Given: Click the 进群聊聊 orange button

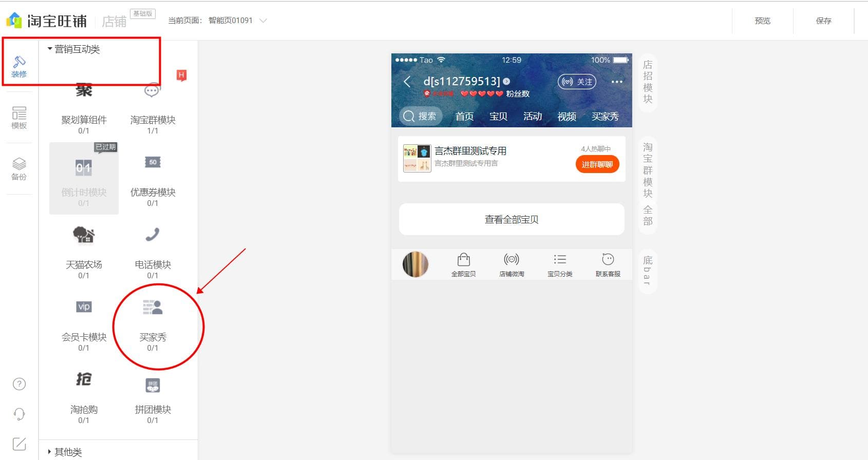Looking at the screenshot, I should (597, 164).
